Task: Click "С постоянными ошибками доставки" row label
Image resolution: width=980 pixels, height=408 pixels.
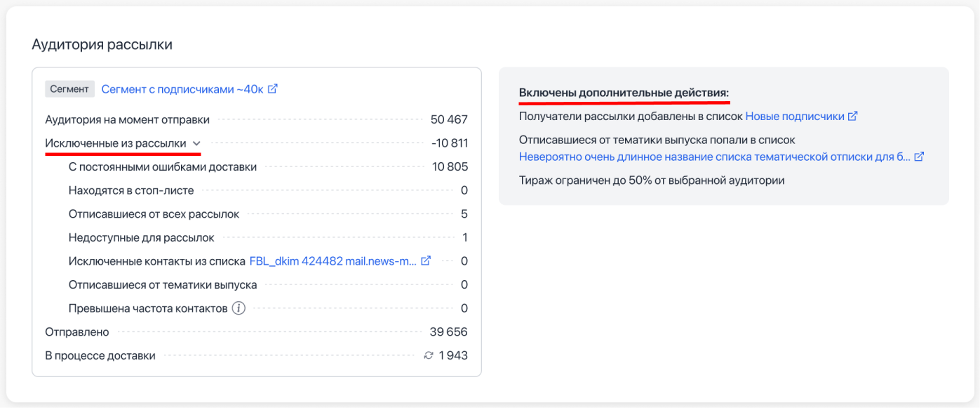Action: click(x=163, y=167)
